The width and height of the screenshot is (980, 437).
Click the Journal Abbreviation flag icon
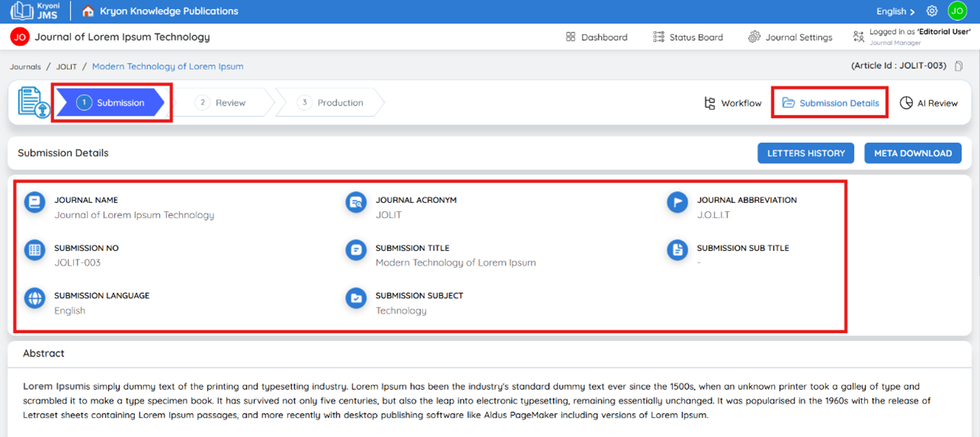(x=677, y=202)
